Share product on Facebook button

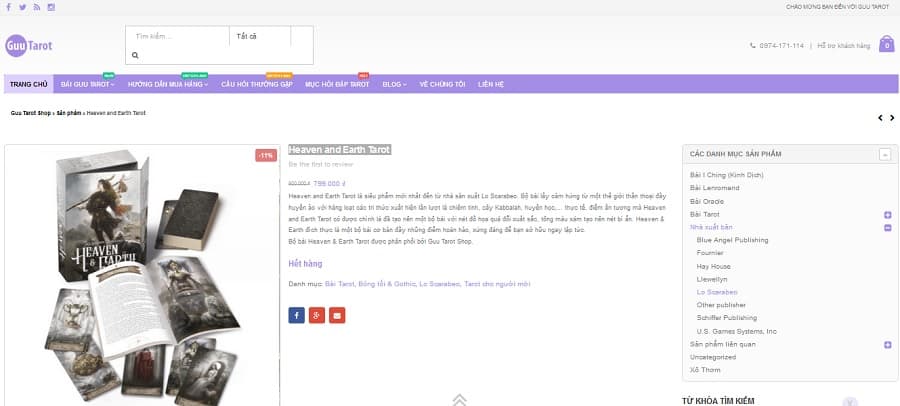[x=296, y=315]
